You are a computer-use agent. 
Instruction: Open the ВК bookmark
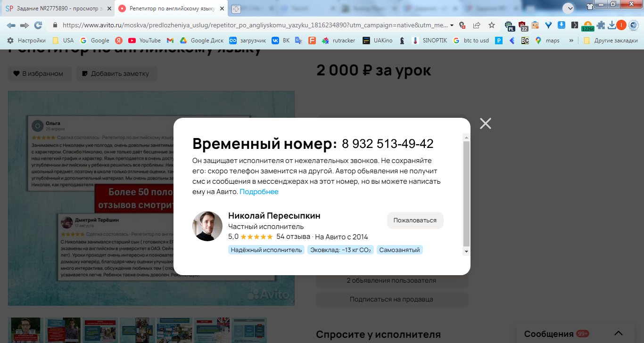[x=281, y=41]
